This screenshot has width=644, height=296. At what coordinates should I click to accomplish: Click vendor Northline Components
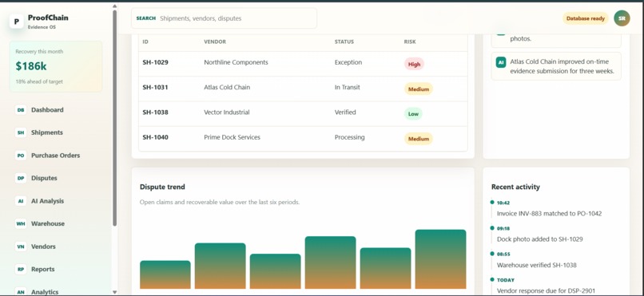coord(236,62)
